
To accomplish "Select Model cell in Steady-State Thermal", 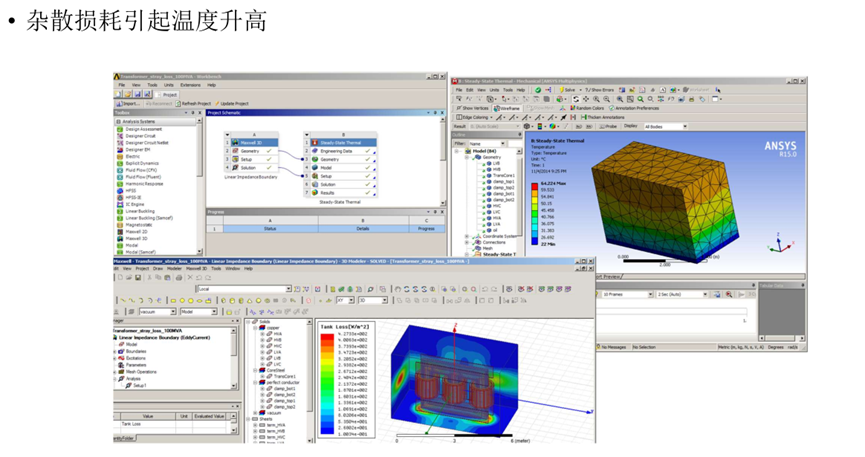I will click(x=343, y=167).
